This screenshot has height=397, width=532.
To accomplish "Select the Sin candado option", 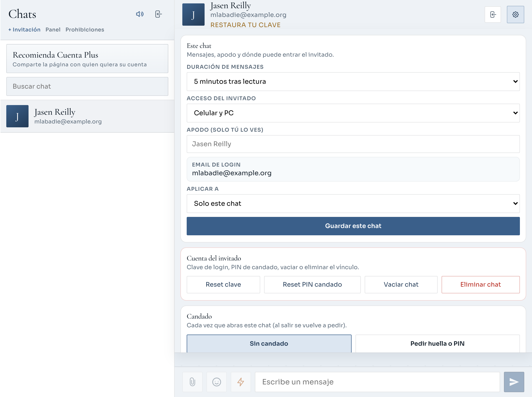I will coord(269,343).
